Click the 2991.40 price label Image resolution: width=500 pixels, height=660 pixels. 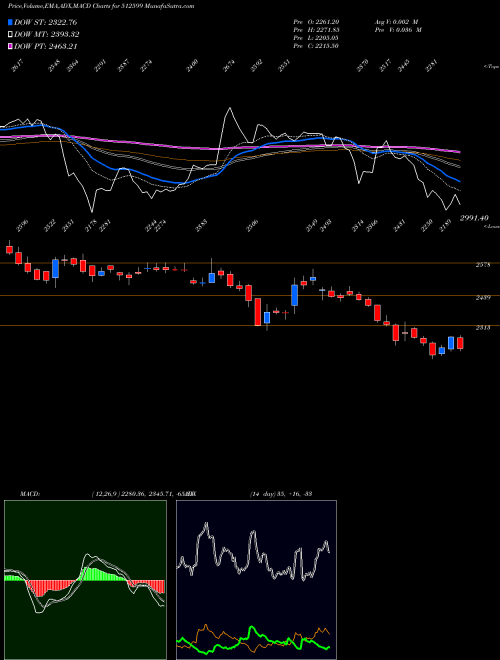pyautogui.click(x=474, y=218)
